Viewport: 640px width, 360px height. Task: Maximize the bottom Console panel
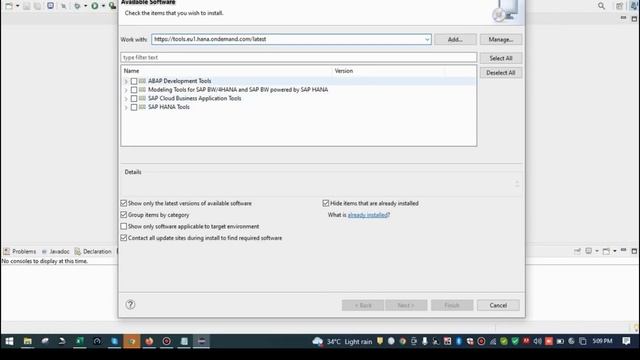pos(634,251)
